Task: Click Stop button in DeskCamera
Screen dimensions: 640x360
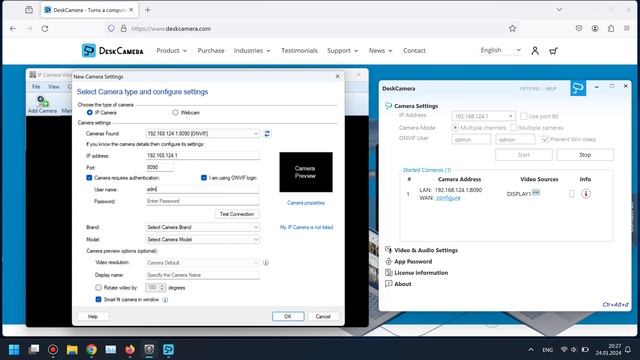Action: pyautogui.click(x=585, y=155)
